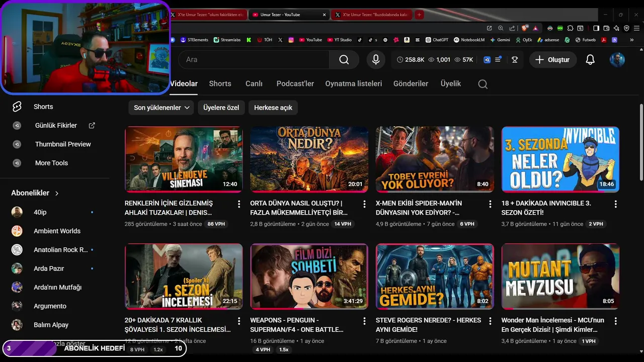The image size is (644, 362).
Task: Open the browser hamburger menu
Action: [x=636, y=28]
